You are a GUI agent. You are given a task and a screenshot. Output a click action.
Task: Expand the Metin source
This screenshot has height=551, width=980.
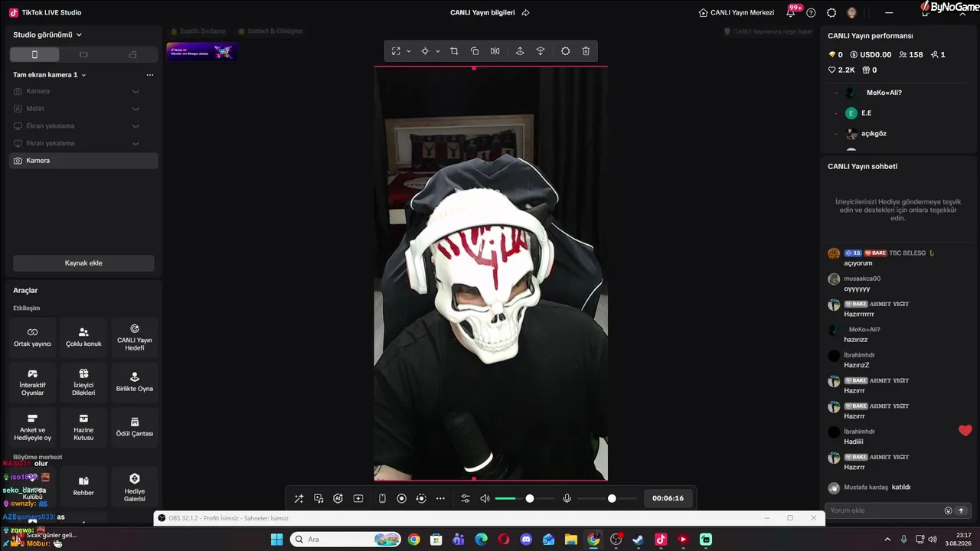point(136,109)
